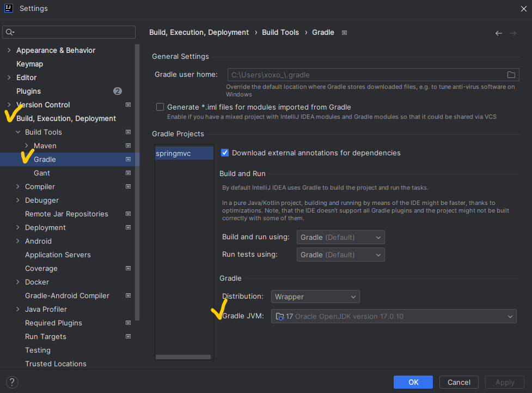Click Build, Execution, Deployment in breadcrumb
The height and width of the screenshot is (393, 532).
coord(199,32)
